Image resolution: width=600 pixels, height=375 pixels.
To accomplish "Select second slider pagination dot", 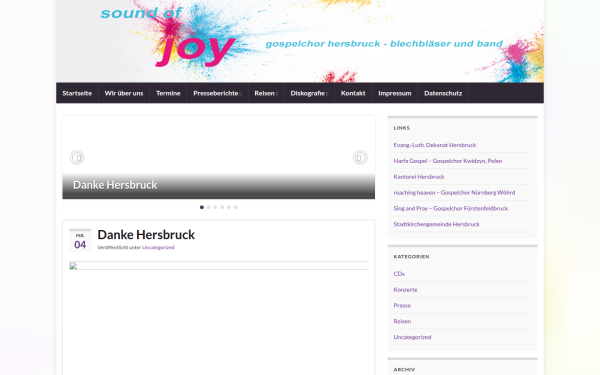I will point(209,207).
